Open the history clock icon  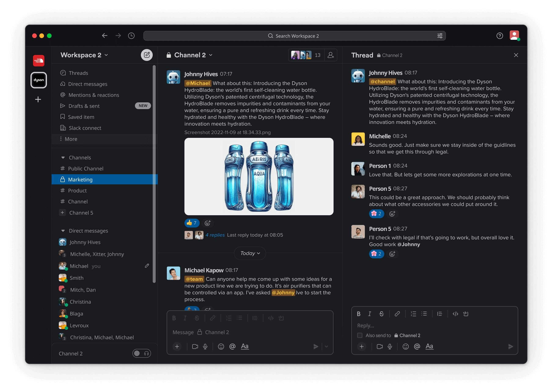click(x=131, y=36)
